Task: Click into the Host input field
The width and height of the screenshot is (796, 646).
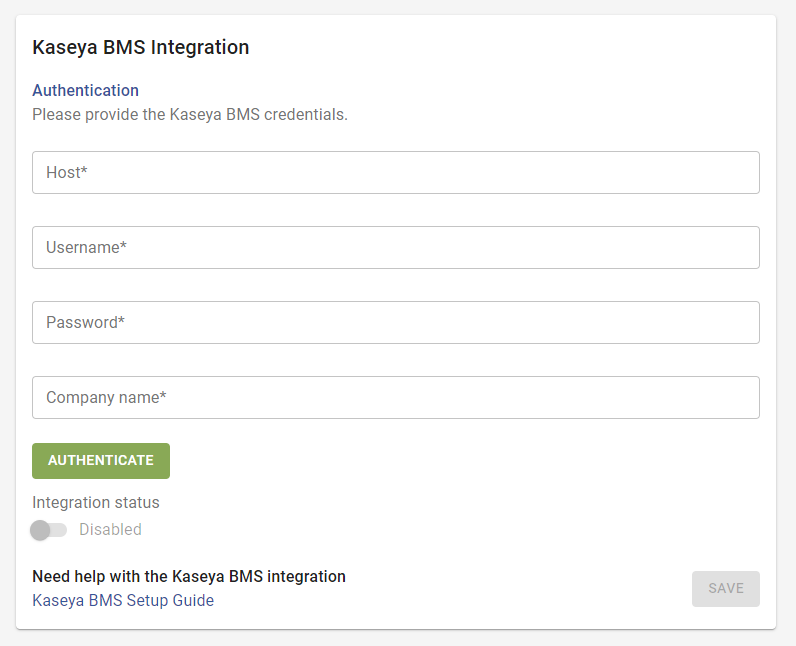Action: (x=395, y=173)
